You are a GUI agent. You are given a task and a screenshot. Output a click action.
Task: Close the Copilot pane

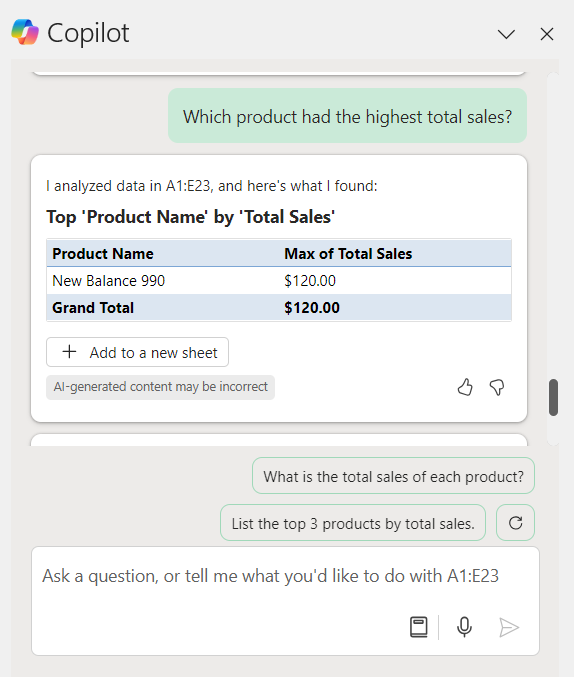(547, 34)
